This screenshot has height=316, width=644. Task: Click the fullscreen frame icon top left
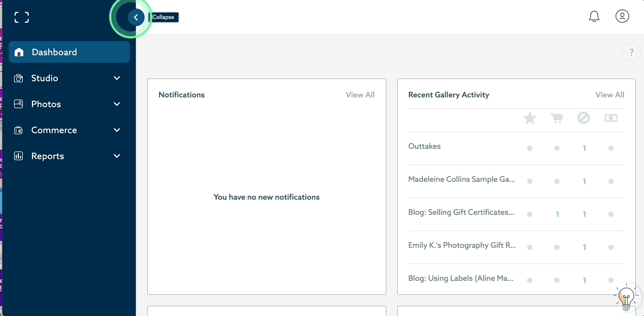coord(21,17)
